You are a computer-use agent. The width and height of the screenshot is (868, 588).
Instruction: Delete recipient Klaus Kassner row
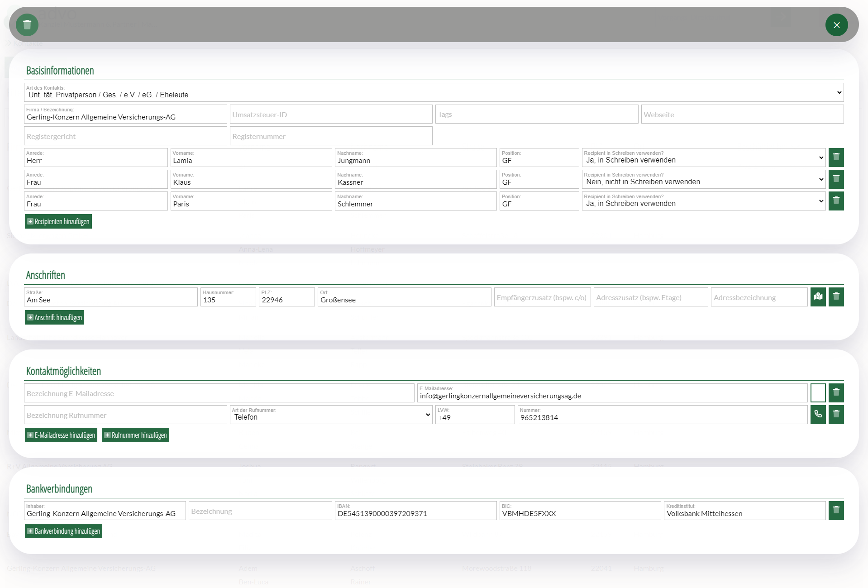click(836, 179)
